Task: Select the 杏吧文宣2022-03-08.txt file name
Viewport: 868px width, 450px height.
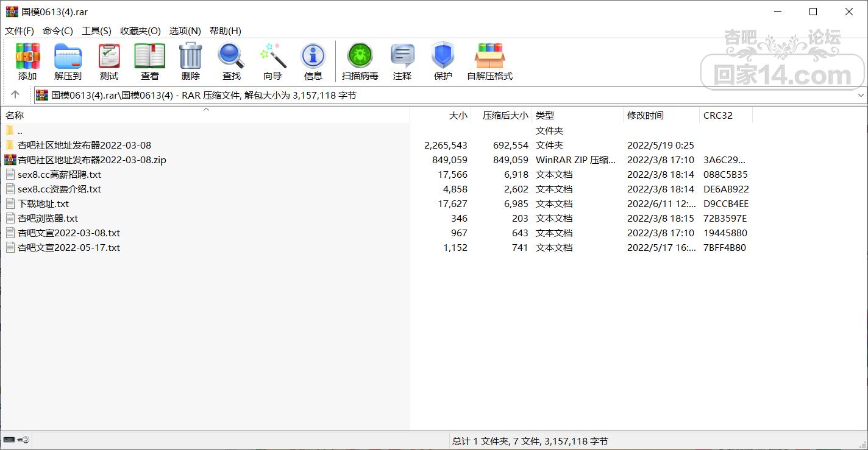Action: [x=69, y=233]
